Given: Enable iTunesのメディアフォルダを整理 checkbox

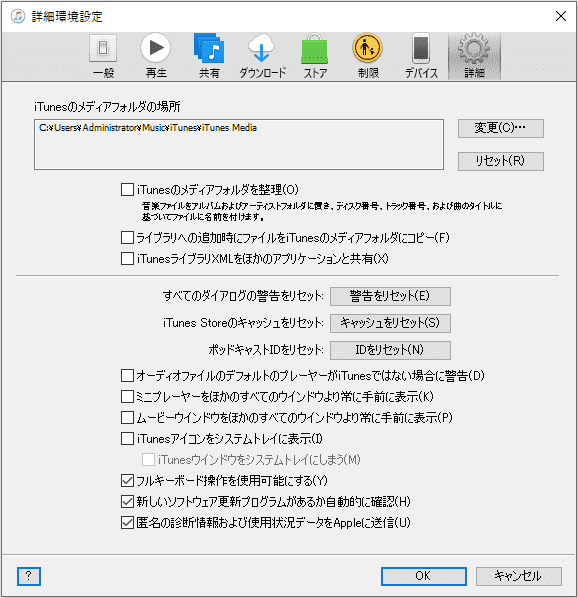Looking at the screenshot, I should point(127,190).
